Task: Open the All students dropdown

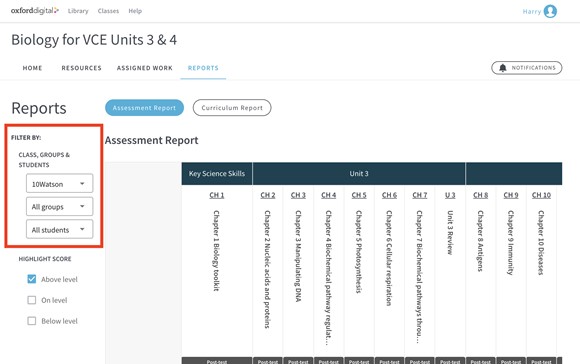Action: pos(60,229)
